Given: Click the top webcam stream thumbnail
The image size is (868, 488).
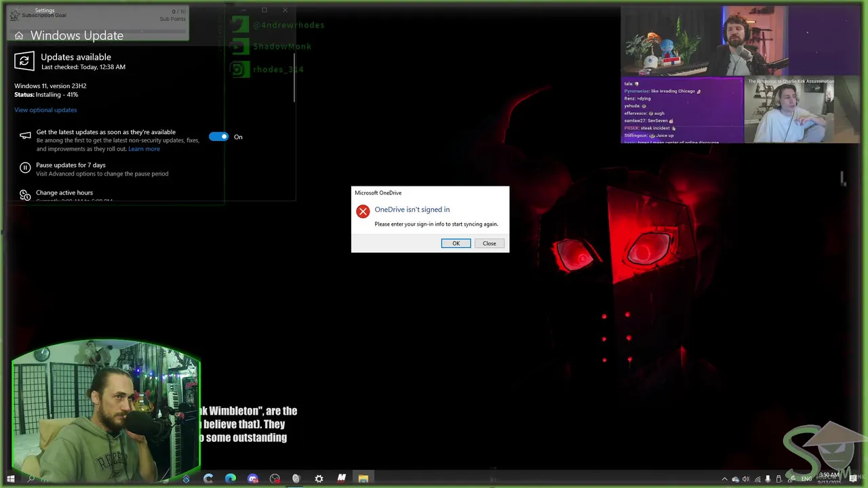Looking at the screenshot, I should pyautogui.click(x=705, y=41).
